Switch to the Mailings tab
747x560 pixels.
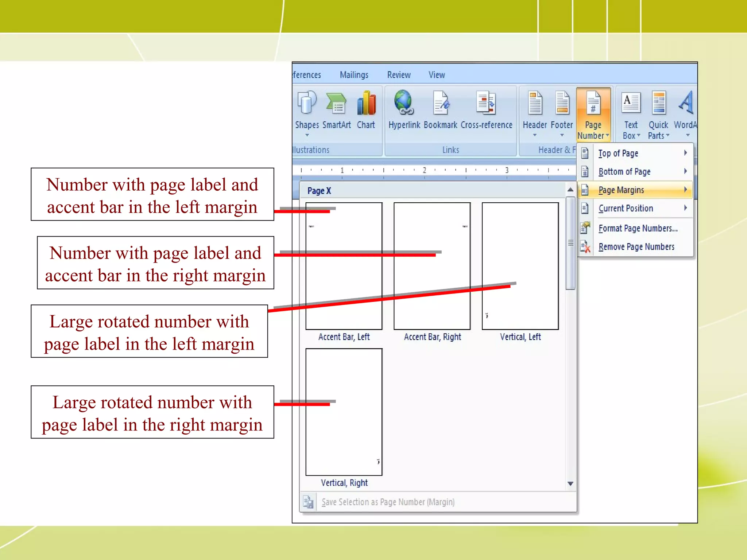pos(354,75)
